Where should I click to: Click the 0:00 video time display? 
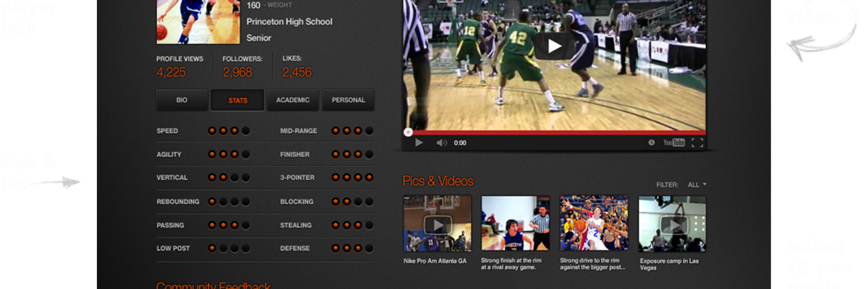click(460, 143)
